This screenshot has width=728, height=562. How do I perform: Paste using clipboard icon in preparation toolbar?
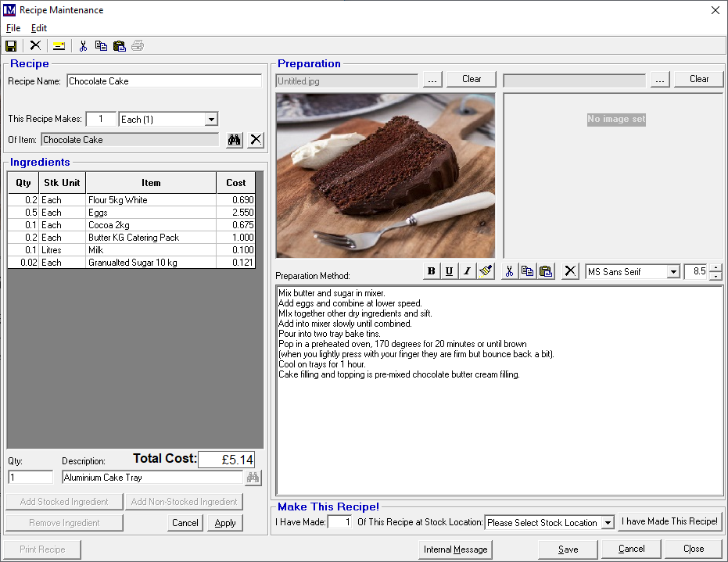tap(547, 271)
